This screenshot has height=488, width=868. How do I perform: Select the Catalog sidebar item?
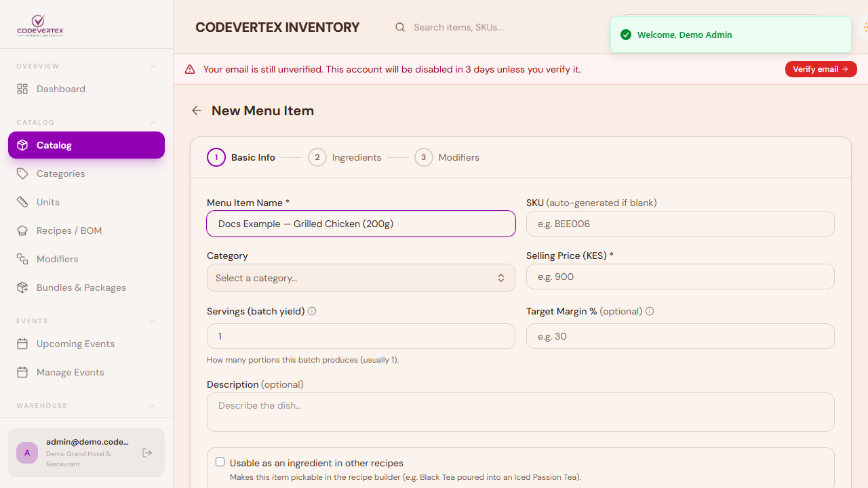click(86, 145)
